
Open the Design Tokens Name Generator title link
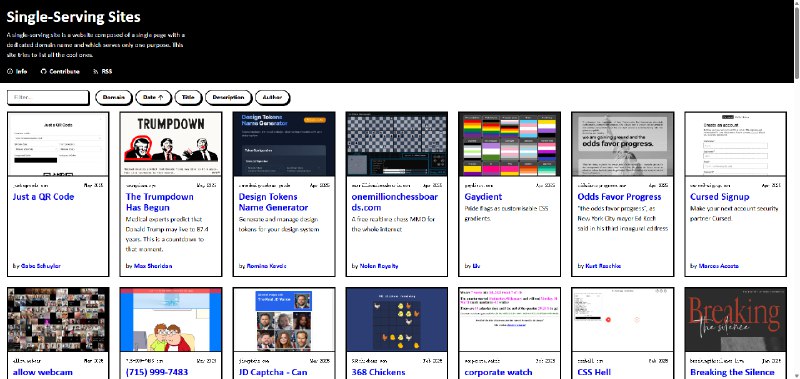coord(273,202)
